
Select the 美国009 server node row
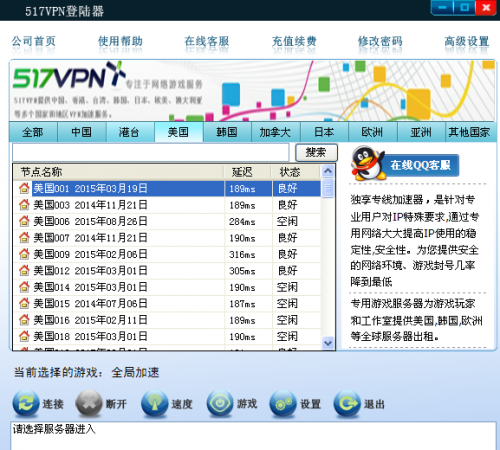[167, 254]
